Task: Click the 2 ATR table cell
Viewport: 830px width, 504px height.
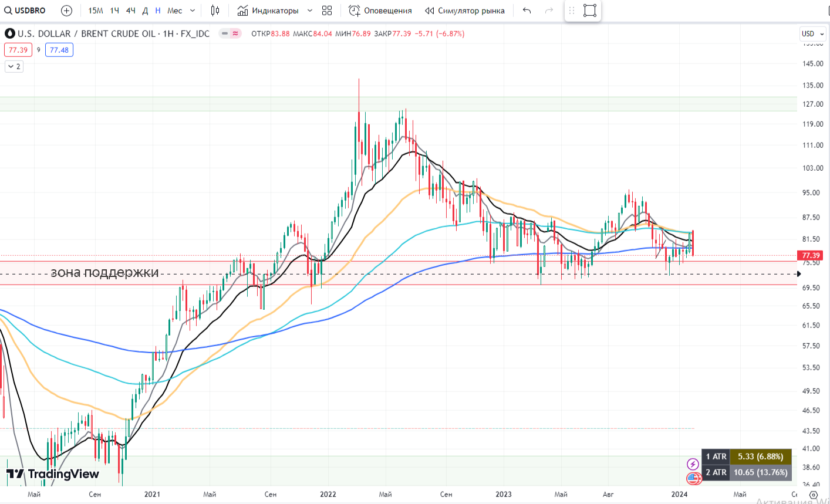Action: (716, 472)
